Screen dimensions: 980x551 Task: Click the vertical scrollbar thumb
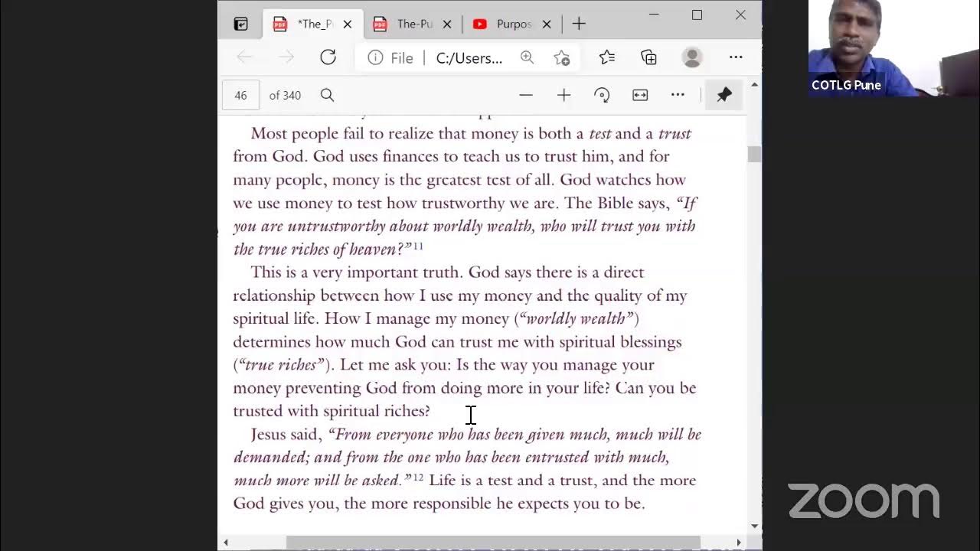click(754, 154)
